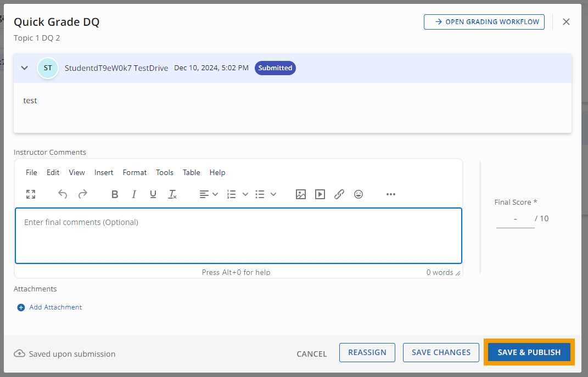This screenshot has height=377, width=588.
Task: Insert media video icon
Action: pyautogui.click(x=320, y=194)
